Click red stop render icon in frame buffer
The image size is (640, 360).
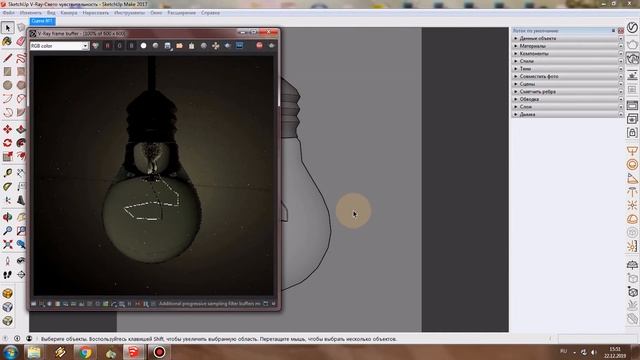tap(259, 46)
